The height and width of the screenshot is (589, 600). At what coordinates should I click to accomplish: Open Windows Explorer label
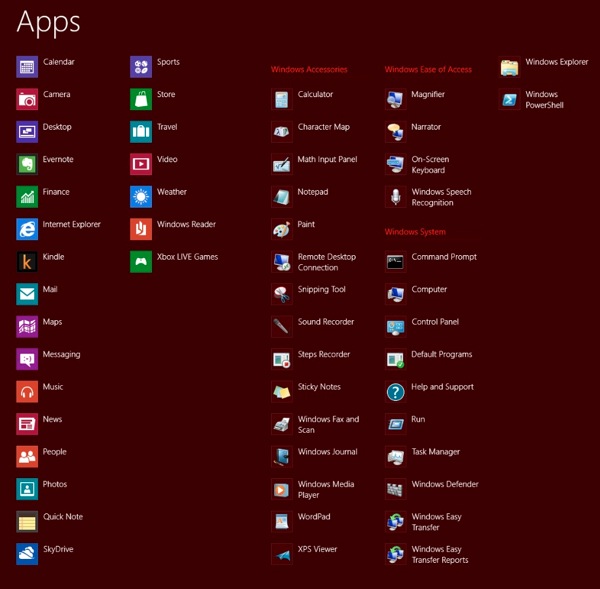[556, 62]
